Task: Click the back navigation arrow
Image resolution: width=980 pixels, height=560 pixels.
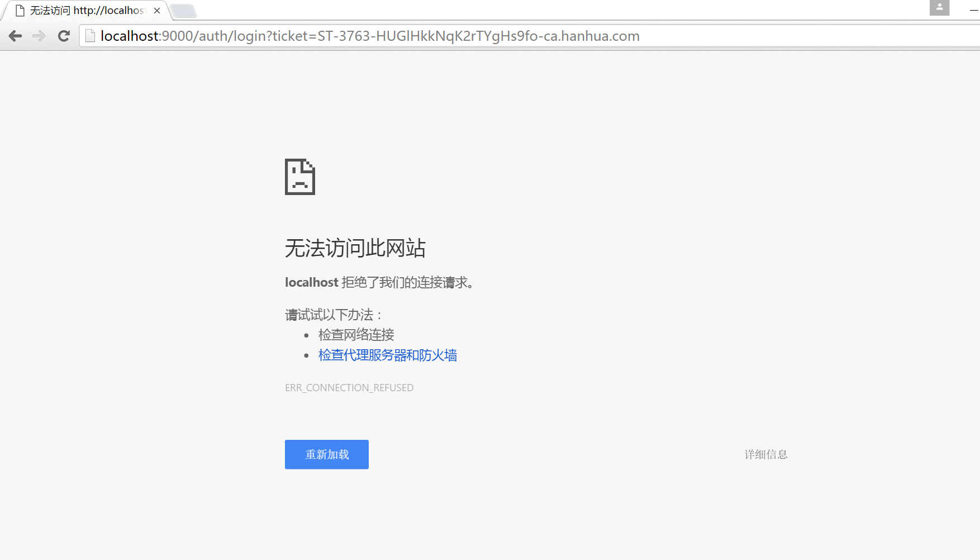Action: tap(15, 36)
